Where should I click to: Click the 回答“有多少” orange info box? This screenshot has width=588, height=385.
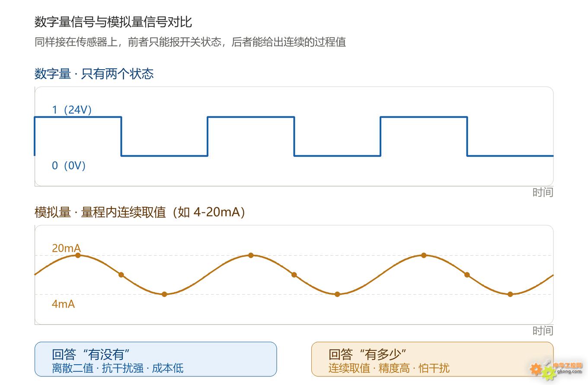(432, 359)
